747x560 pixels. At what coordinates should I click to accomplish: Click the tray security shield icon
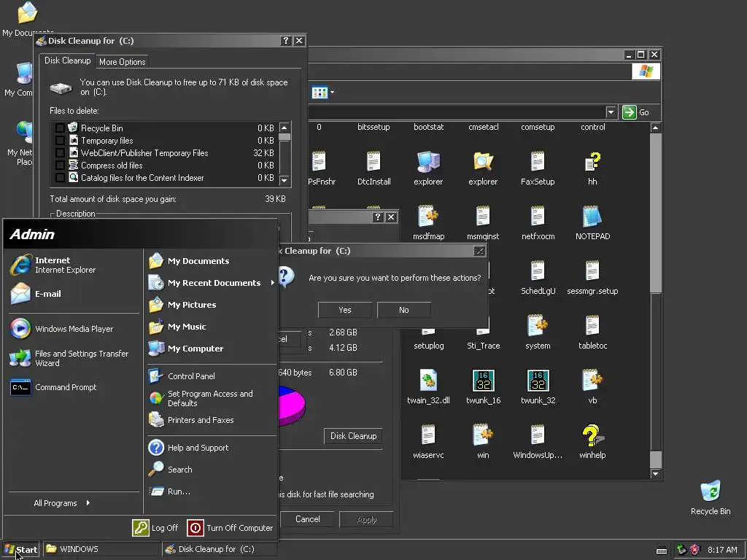click(x=695, y=550)
